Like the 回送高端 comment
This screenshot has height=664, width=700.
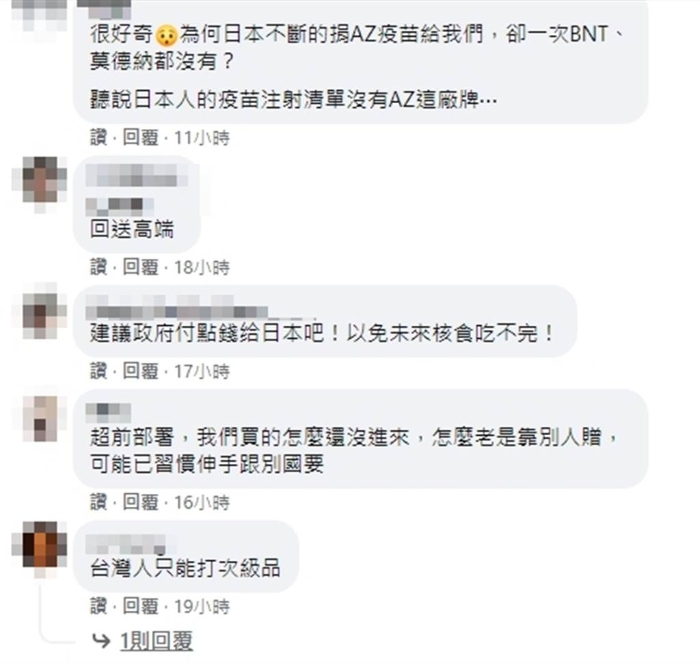click(x=99, y=267)
